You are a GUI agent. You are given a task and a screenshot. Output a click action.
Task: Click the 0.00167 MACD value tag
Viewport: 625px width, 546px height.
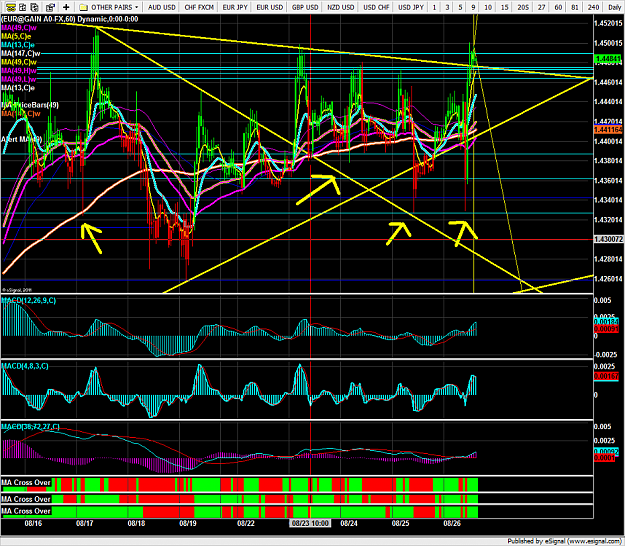point(606,376)
